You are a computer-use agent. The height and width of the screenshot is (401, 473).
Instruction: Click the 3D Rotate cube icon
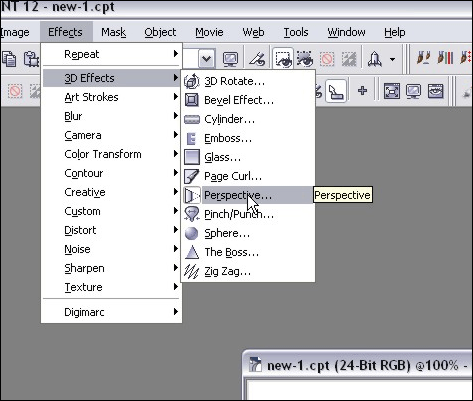[x=192, y=81]
